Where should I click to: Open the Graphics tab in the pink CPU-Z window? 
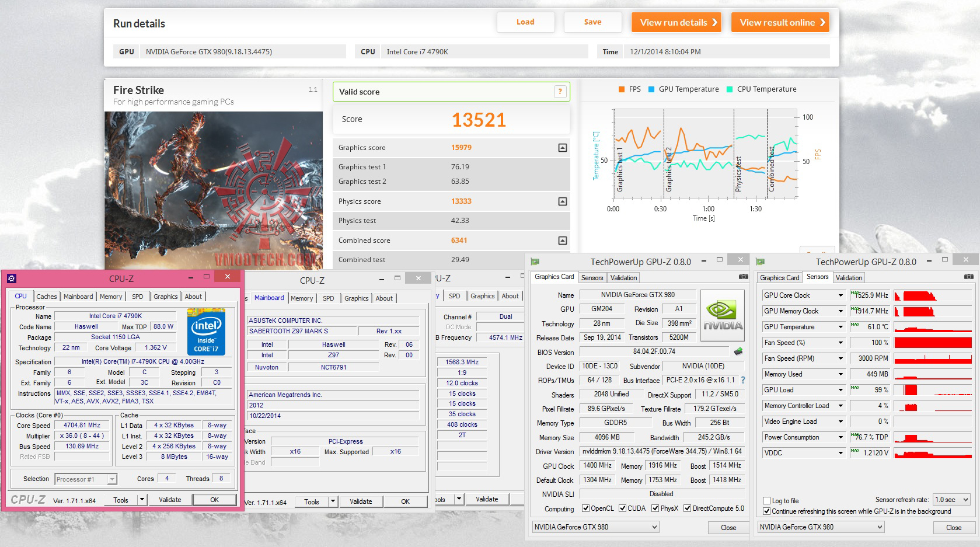point(166,297)
